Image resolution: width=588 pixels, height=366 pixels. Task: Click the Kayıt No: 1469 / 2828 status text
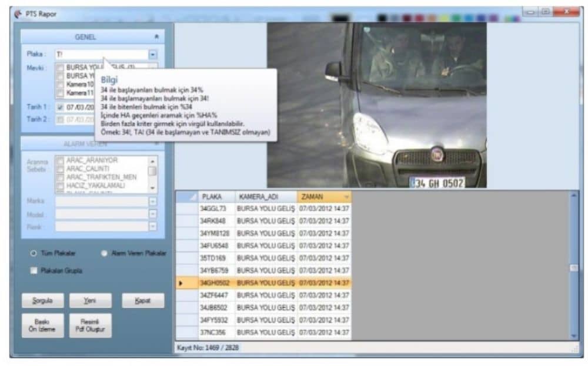pos(208,348)
